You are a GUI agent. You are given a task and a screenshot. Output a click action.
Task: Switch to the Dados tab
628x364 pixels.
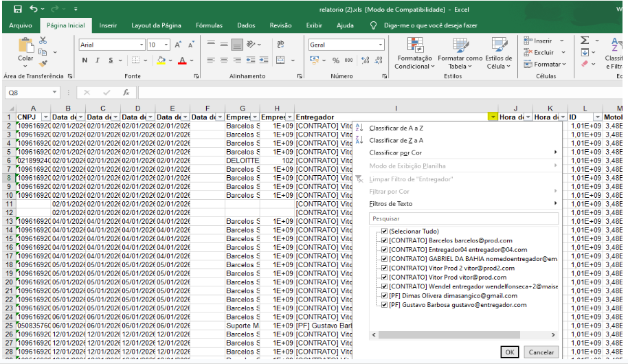246,25
